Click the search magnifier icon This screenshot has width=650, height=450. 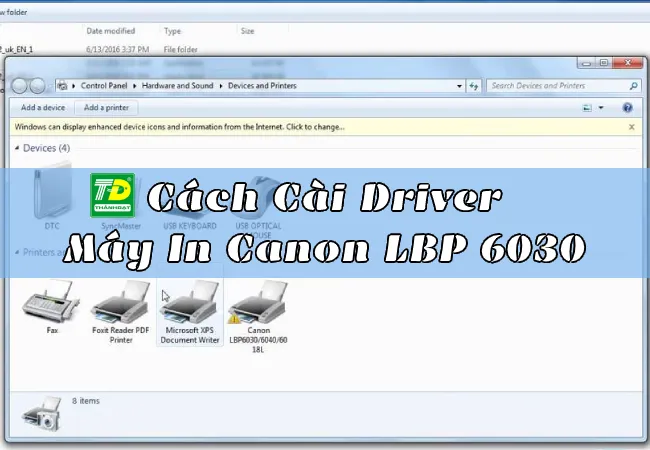(x=633, y=86)
